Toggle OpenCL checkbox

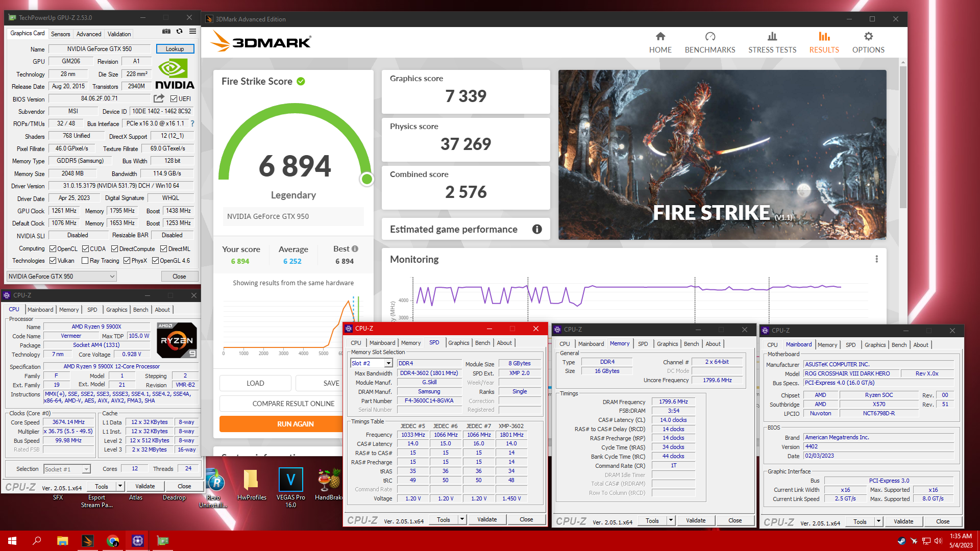53,249
